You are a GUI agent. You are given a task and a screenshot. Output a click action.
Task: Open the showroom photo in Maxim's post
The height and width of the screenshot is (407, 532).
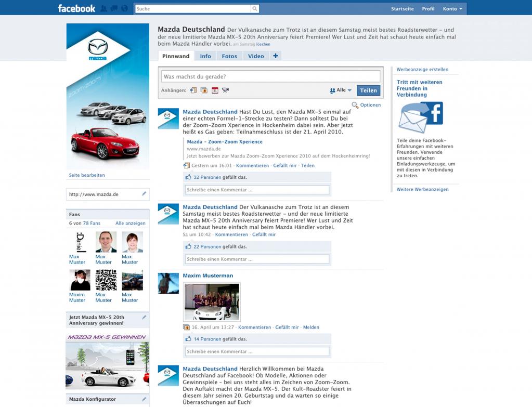tap(212, 302)
